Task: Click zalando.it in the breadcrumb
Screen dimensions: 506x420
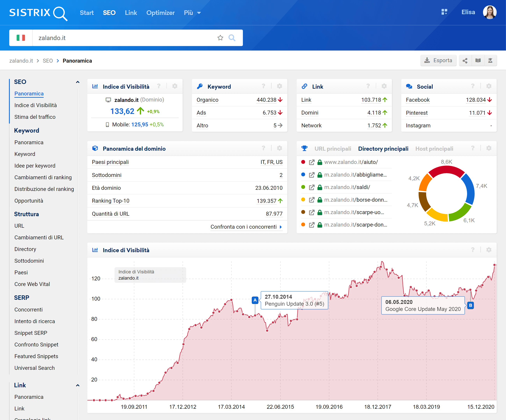Action: (x=21, y=61)
